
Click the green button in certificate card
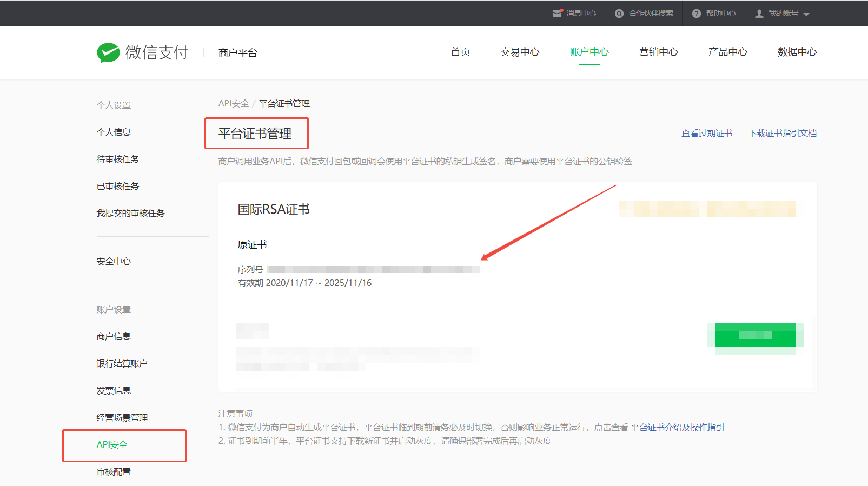coord(755,335)
